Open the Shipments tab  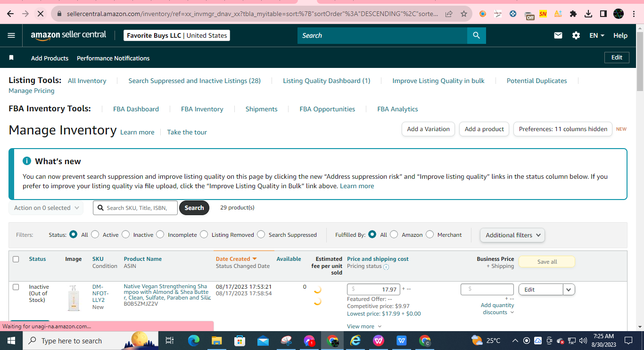[262, 109]
